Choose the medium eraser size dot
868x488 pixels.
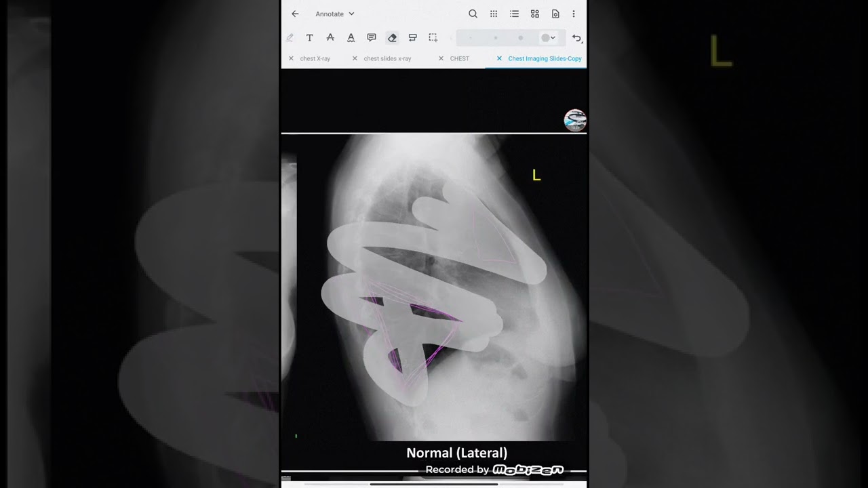pos(496,38)
